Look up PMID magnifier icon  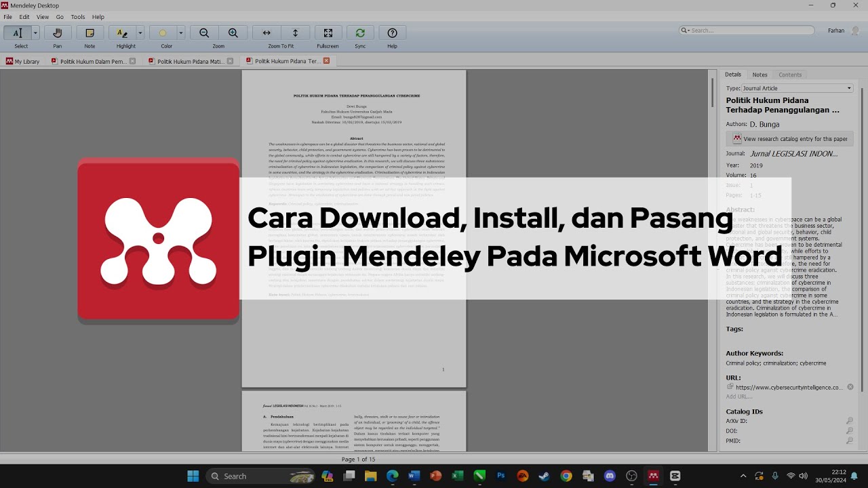pyautogui.click(x=850, y=441)
